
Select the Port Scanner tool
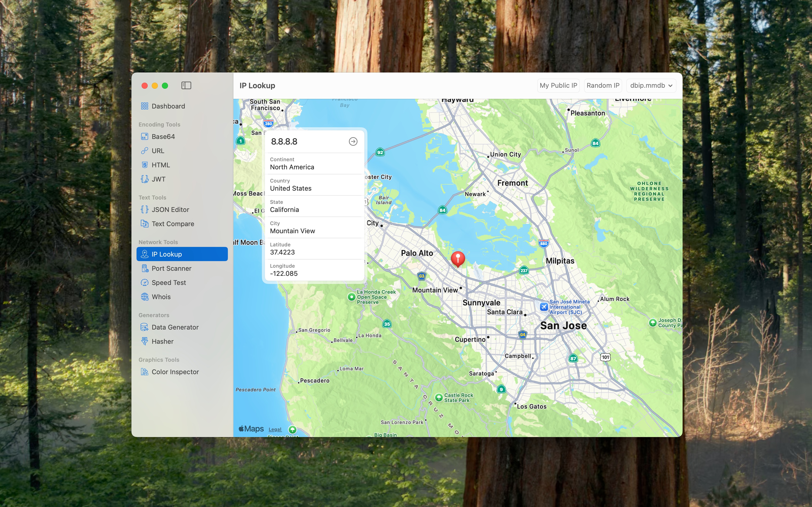pos(171,268)
